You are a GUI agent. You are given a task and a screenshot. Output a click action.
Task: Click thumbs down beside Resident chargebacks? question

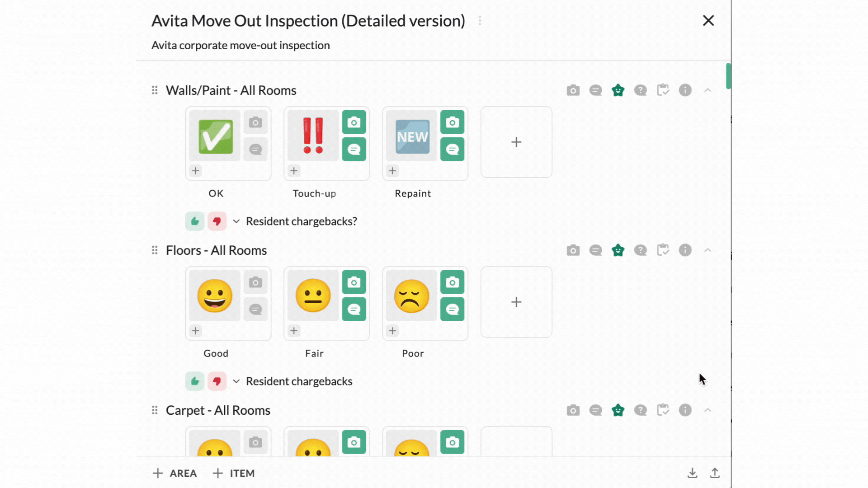[217, 221]
